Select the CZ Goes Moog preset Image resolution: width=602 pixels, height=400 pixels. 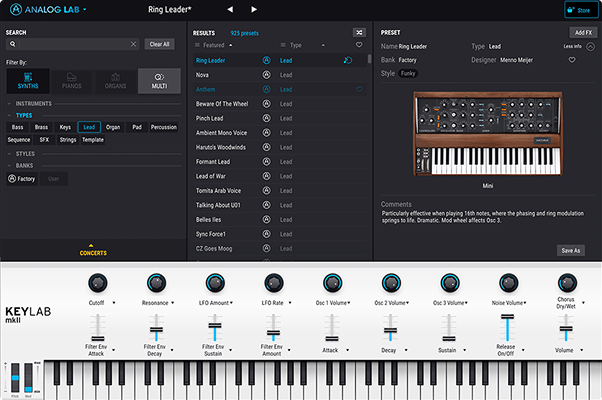point(280,249)
